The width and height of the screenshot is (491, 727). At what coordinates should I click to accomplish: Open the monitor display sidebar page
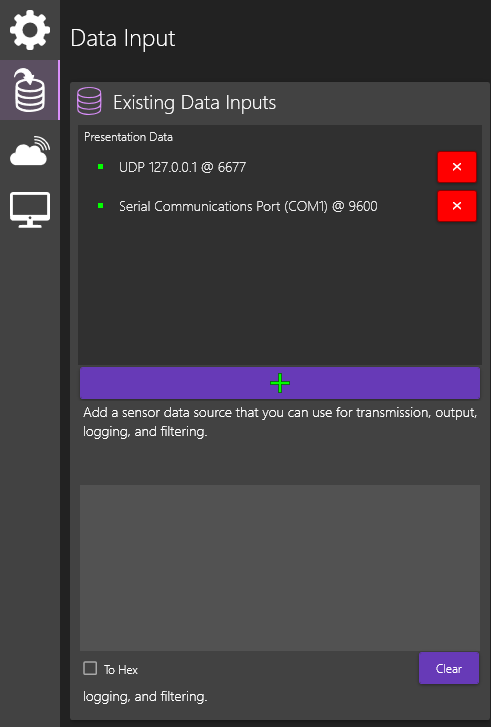tap(30, 210)
